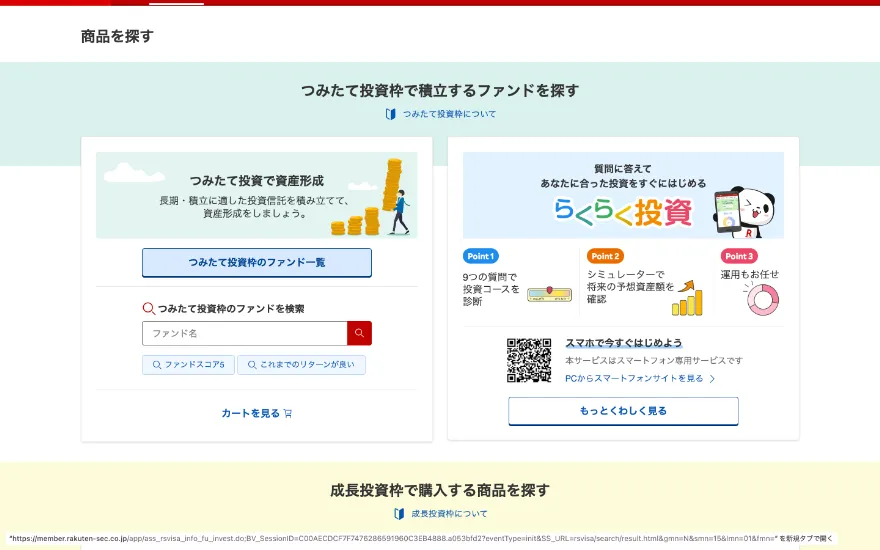Click the pink donut chart icon
880x550 pixels.
(763, 299)
